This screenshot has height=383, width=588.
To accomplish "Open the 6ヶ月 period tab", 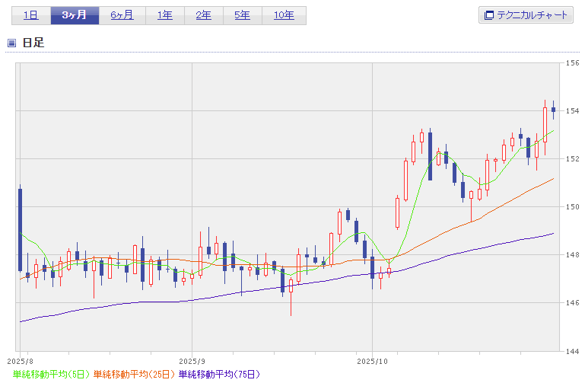I will tap(122, 15).
